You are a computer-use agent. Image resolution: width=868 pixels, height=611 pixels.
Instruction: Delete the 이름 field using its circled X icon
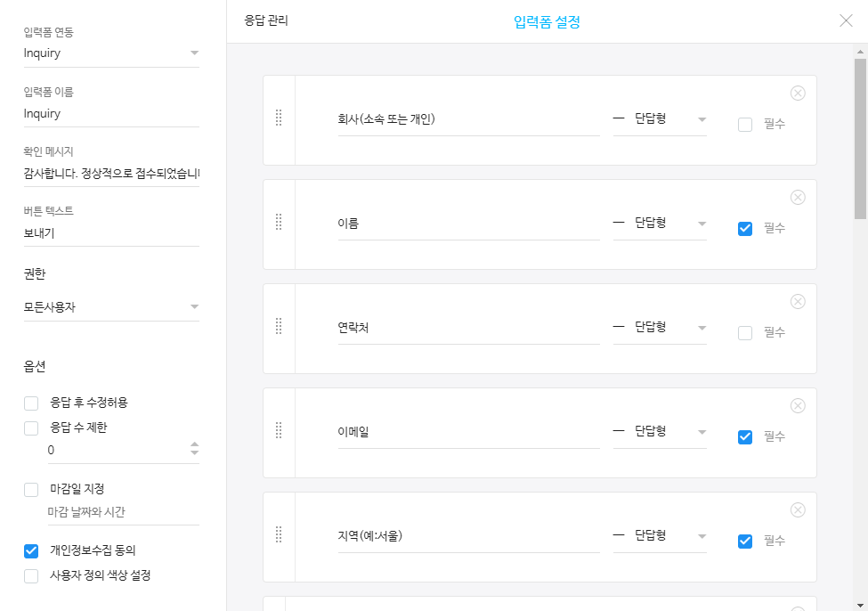(798, 197)
